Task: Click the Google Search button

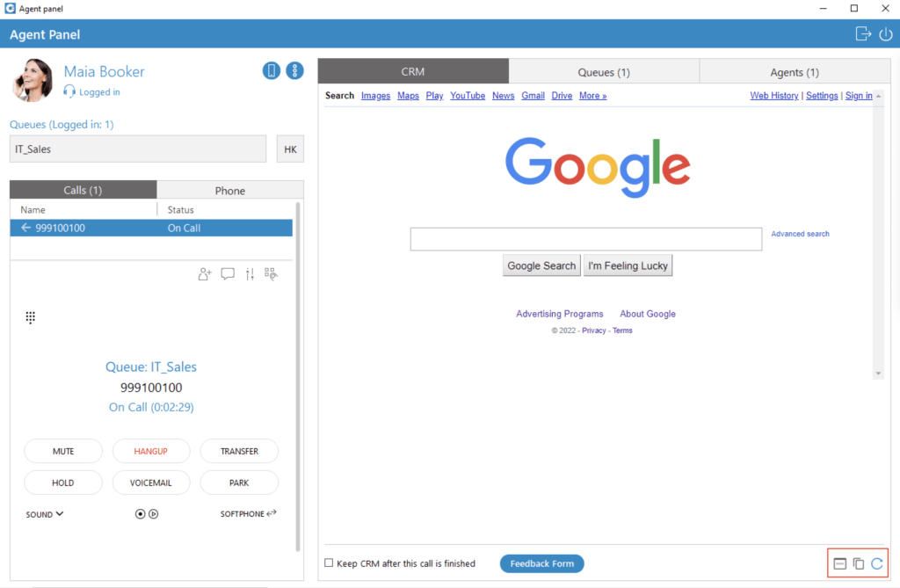Action: click(541, 265)
